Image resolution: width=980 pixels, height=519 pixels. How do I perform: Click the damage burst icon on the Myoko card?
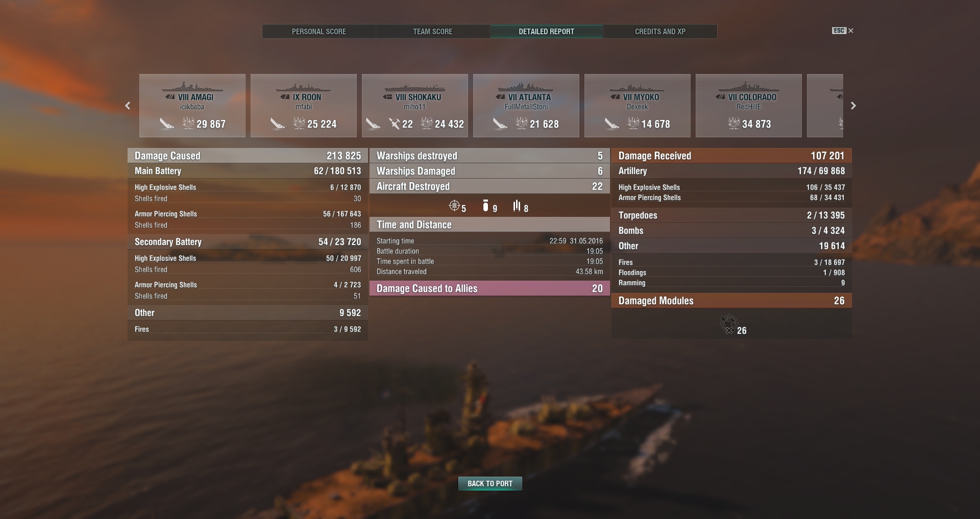pyautogui.click(x=633, y=123)
